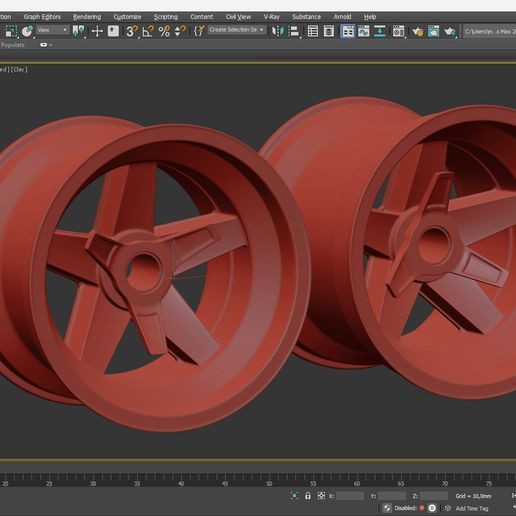
Task: Open Schematic View
Action: [x=380, y=31]
